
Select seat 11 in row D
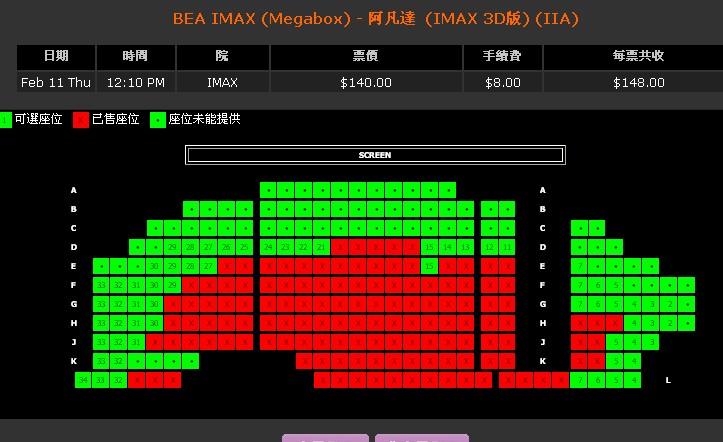pos(507,247)
